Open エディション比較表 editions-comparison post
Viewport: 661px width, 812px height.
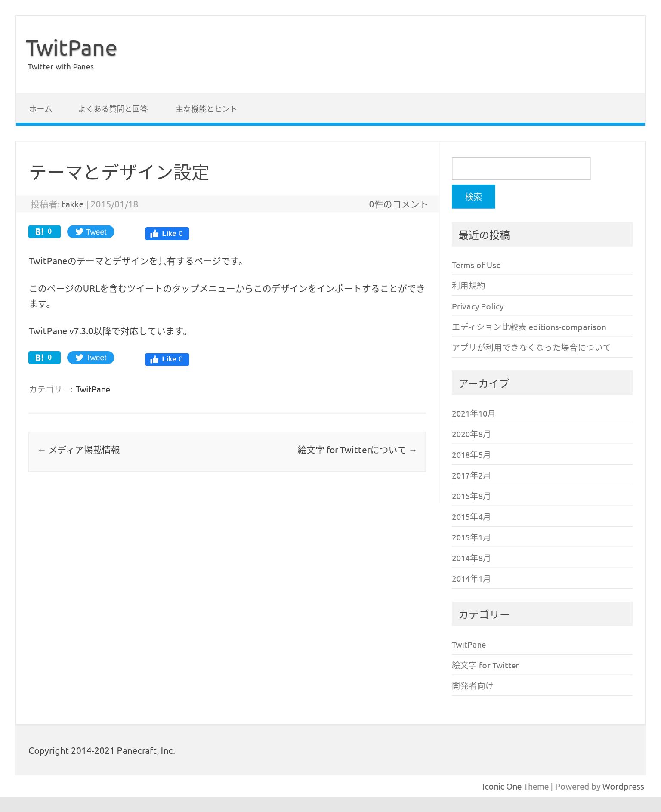(x=529, y=327)
